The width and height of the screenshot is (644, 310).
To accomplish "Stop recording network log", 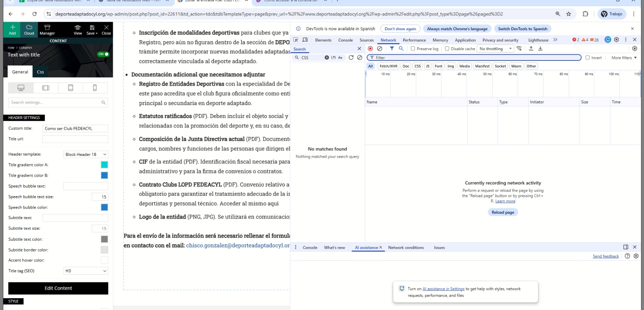I will [370, 49].
